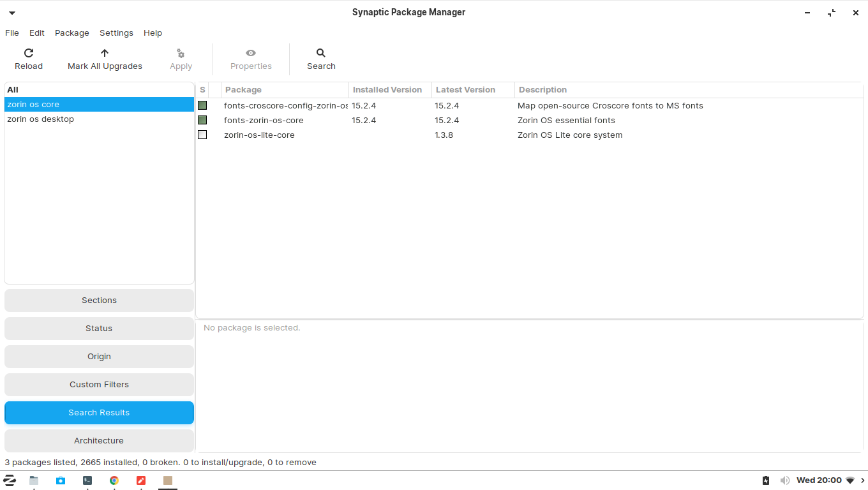This screenshot has height=490, width=868.
Task: Mark the zorin-os-lite-core status checkbox
Action: tap(202, 135)
